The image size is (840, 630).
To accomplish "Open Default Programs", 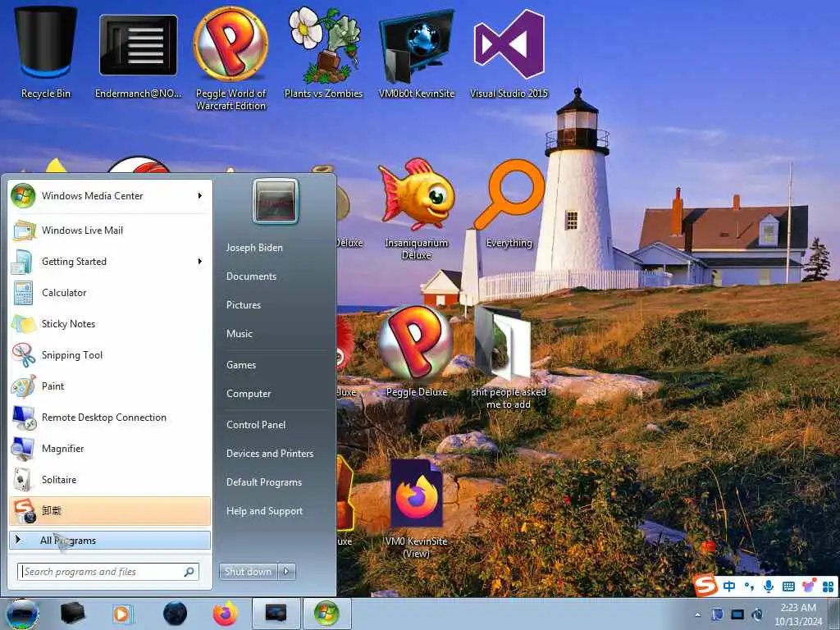I will pyautogui.click(x=264, y=482).
